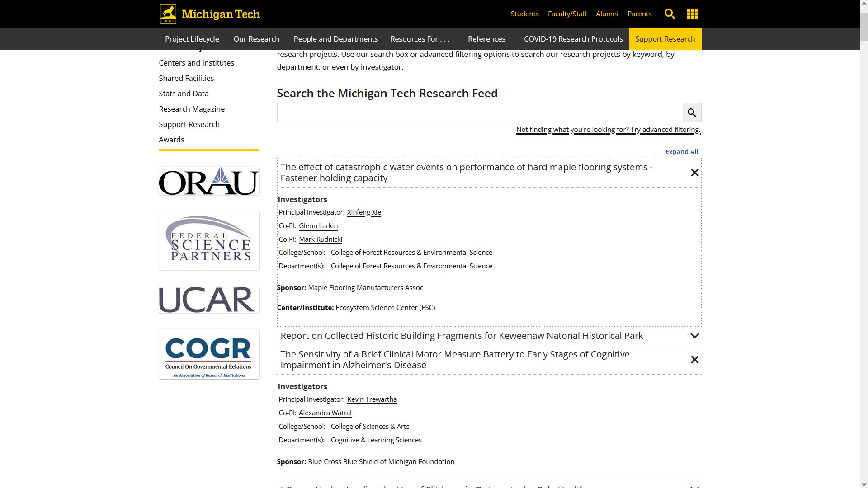This screenshot has width=868, height=488.
Task: Open Support Research sidebar link
Action: click(x=189, y=124)
